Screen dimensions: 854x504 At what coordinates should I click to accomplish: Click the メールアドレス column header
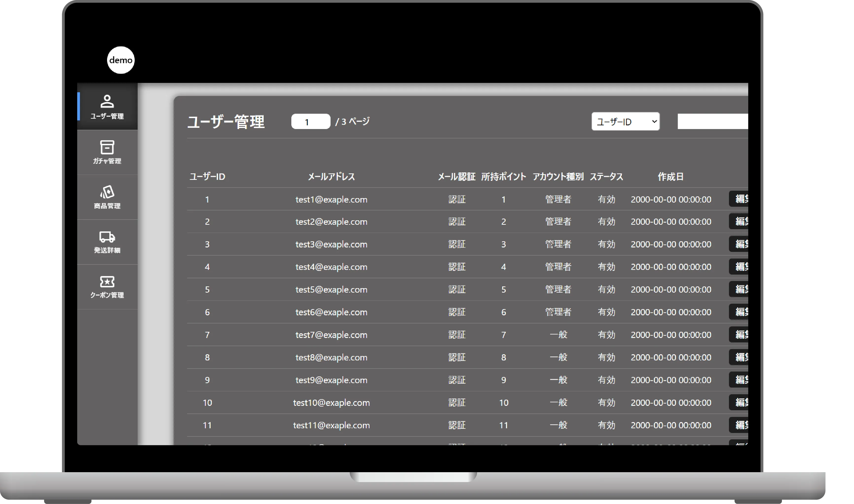(331, 177)
